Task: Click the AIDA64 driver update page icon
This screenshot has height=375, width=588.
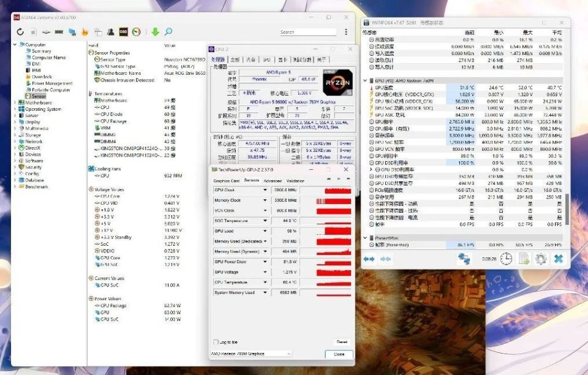Action: pos(97,32)
